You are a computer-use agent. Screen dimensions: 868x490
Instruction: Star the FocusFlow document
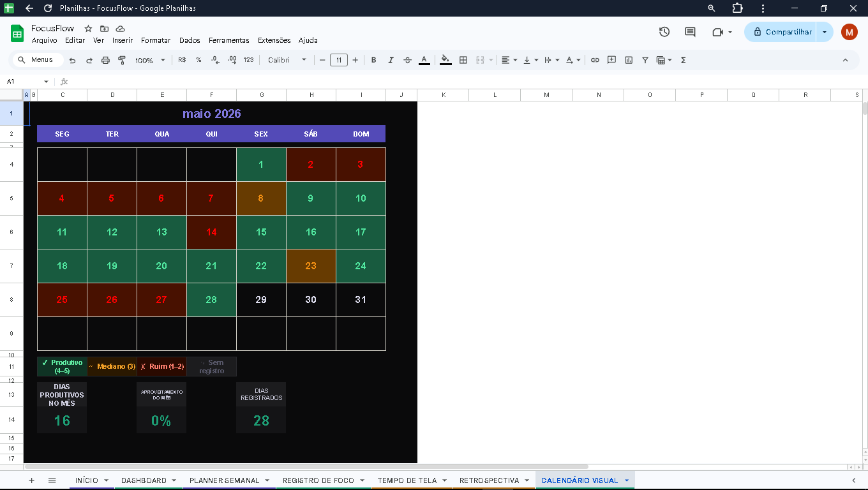(x=89, y=29)
